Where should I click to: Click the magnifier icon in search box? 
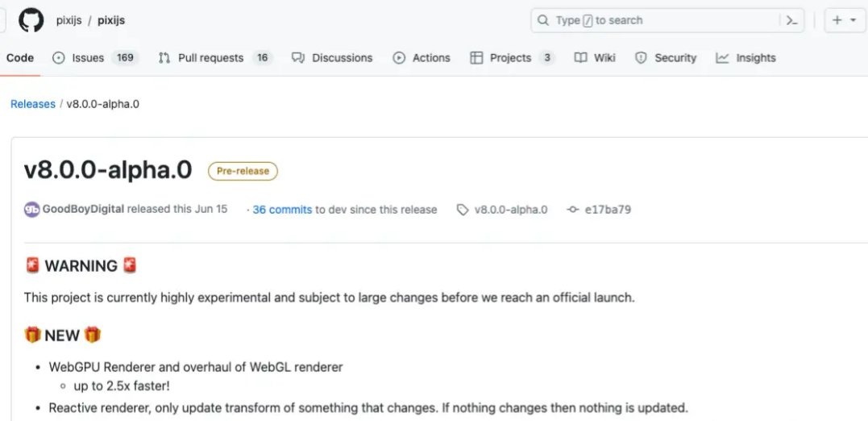[543, 21]
